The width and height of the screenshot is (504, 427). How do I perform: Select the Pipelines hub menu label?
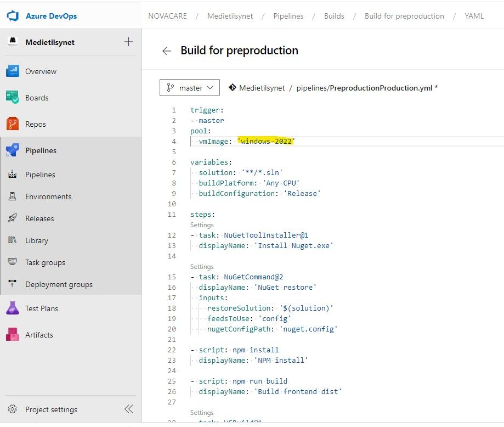41,150
